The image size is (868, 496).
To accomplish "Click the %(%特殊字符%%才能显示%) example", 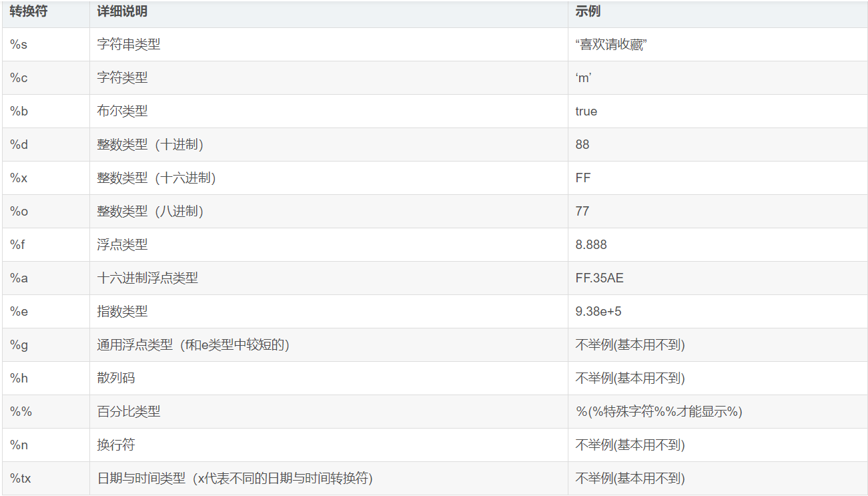I will tap(659, 412).
